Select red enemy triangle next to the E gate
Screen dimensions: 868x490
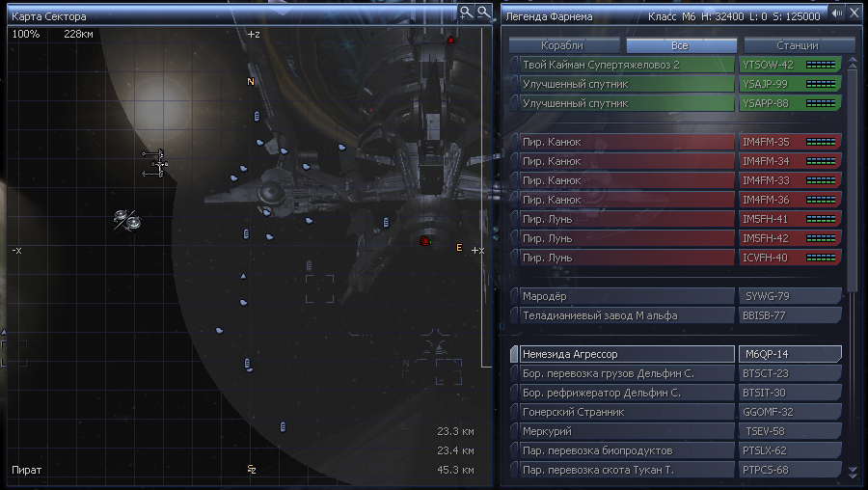point(424,241)
